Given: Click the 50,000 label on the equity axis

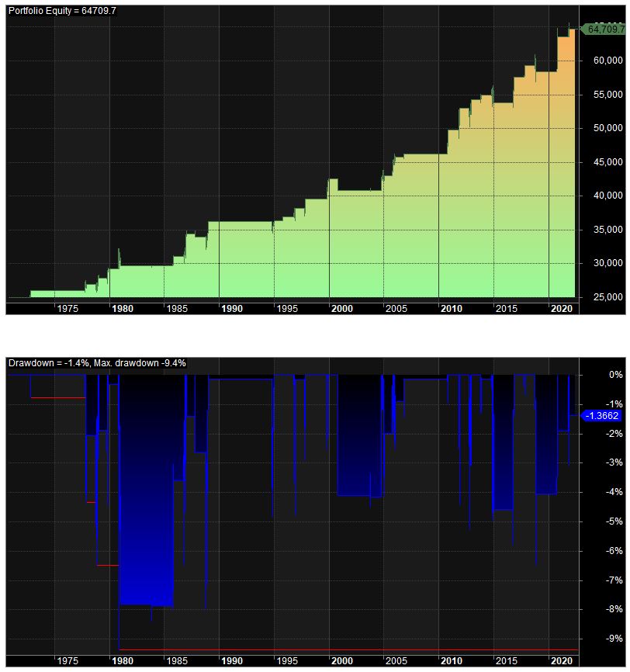Looking at the screenshot, I should [607, 128].
